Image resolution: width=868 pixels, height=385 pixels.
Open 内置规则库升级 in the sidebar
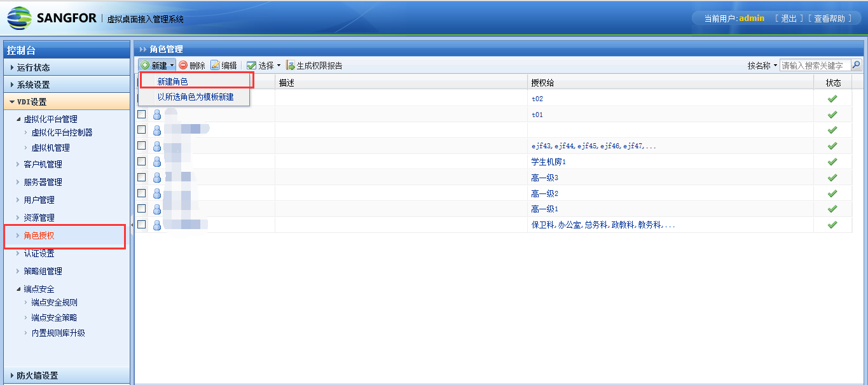click(59, 333)
